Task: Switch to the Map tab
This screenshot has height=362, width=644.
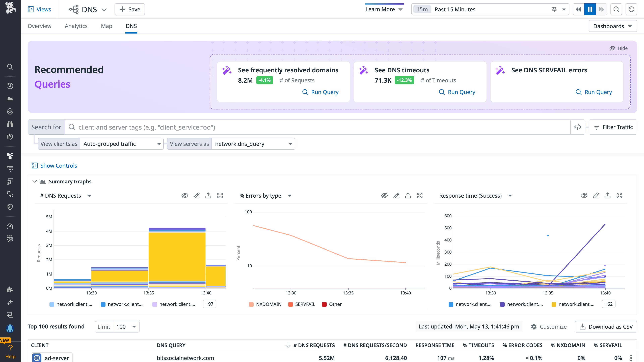Action: click(x=106, y=26)
